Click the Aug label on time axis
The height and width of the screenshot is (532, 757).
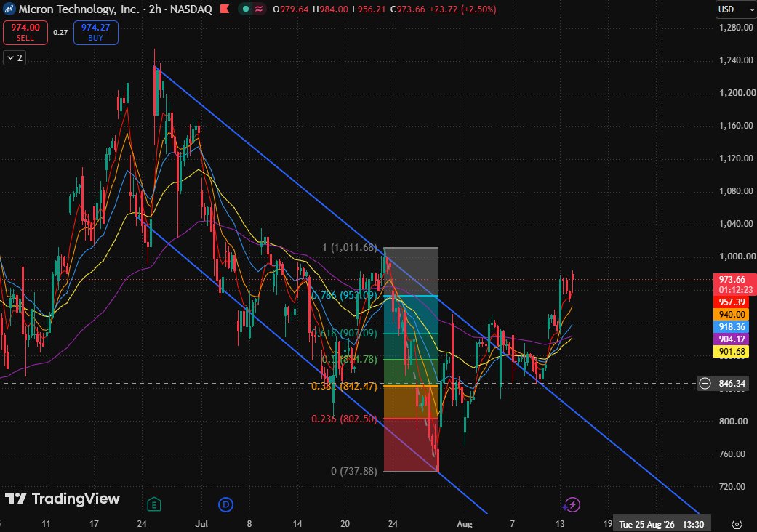pyautogui.click(x=465, y=524)
